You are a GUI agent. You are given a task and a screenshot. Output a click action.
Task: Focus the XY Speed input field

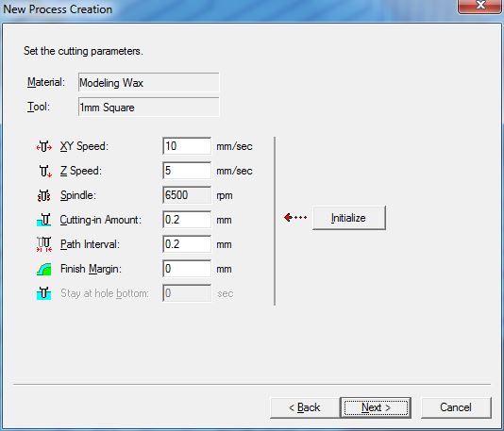click(x=187, y=146)
